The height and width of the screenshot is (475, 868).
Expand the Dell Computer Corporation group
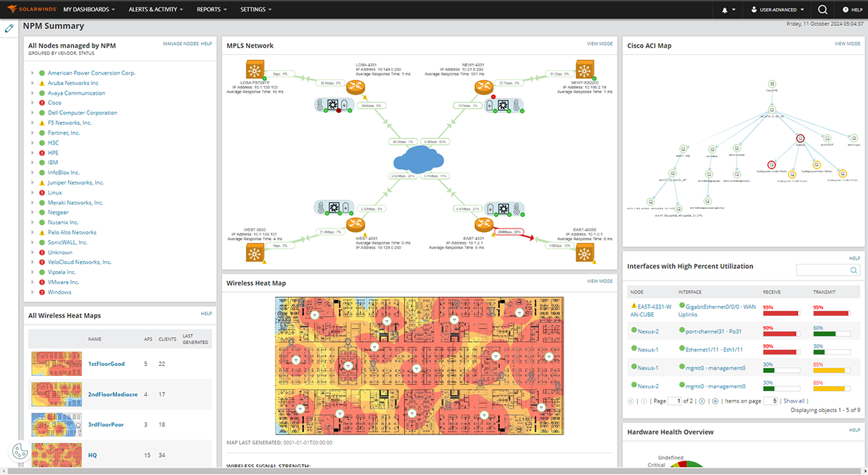coord(33,113)
